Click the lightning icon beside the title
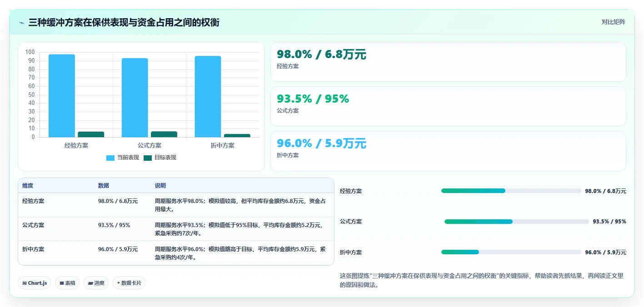The image size is (644, 307). [x=22, y=23]
